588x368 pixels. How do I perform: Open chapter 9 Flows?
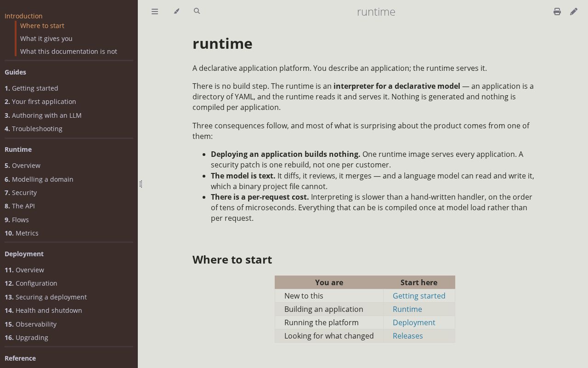pyautogui.click(x=17, y=220)
